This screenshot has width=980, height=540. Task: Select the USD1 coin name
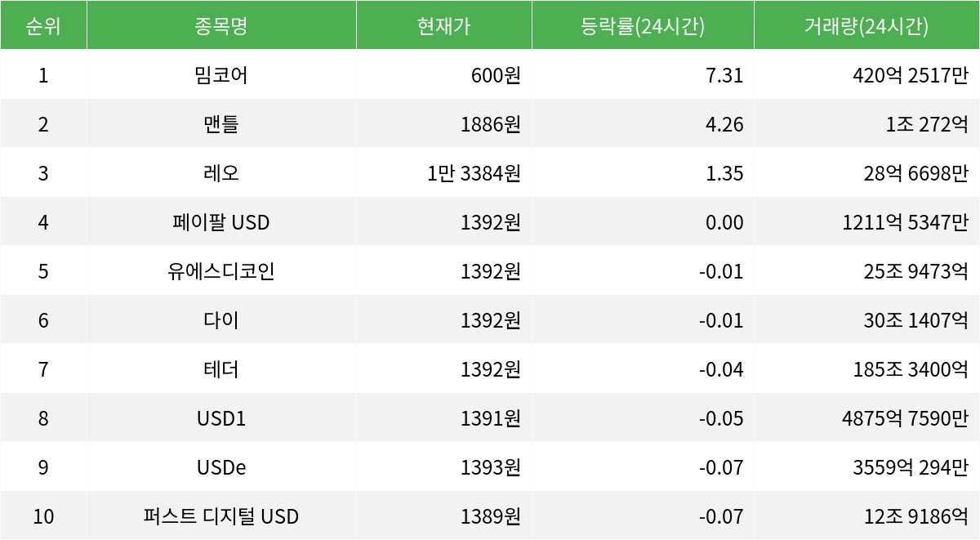click(x=221, y=418)
